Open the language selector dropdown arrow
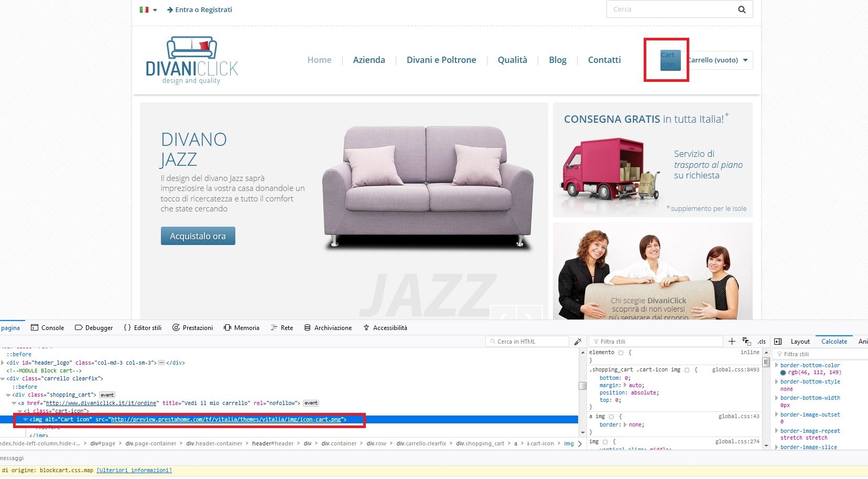Image resolution: width=868 pixels, height=479 pixels. coord(155,10)
